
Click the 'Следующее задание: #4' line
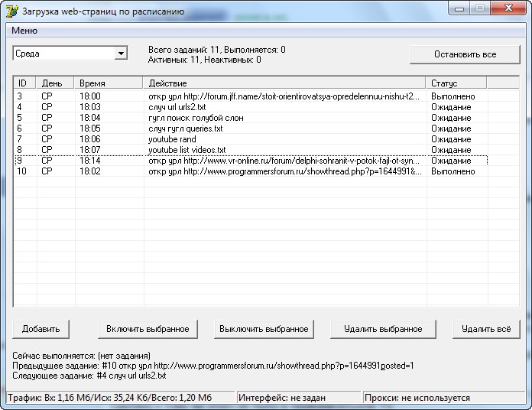point(89,376)
